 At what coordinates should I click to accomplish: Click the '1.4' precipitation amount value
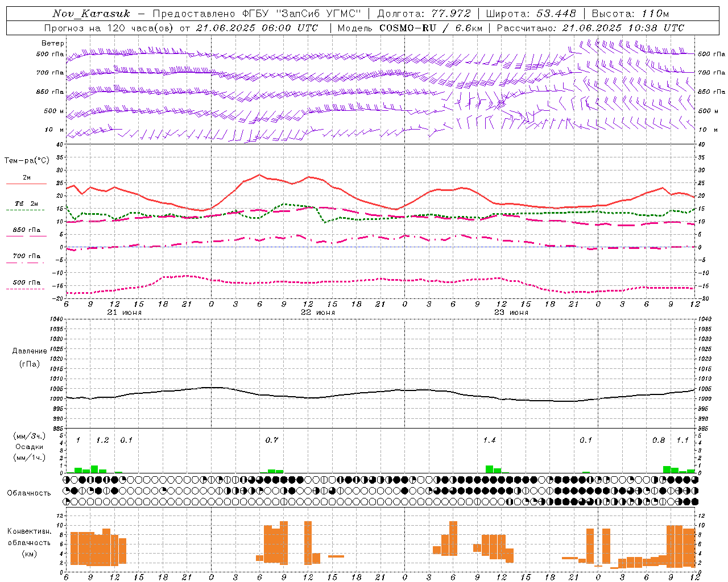point(489,440)
